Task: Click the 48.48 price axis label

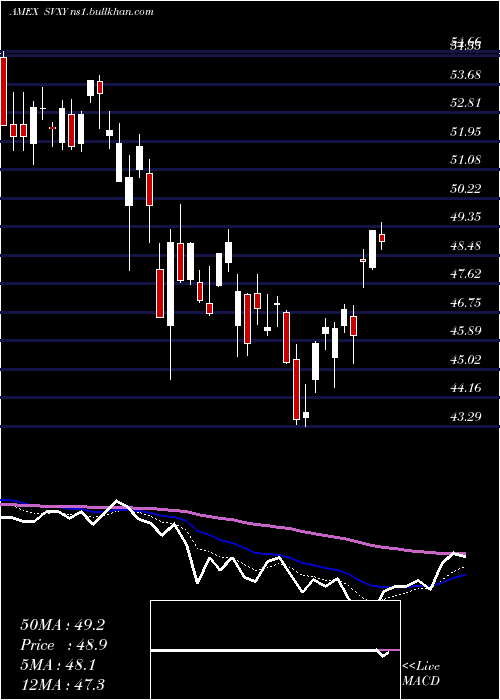Action: click(465, 246)
